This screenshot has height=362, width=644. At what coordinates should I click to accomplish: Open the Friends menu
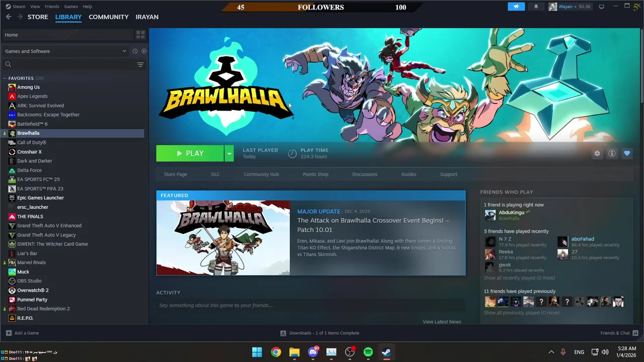coord(52,7)
